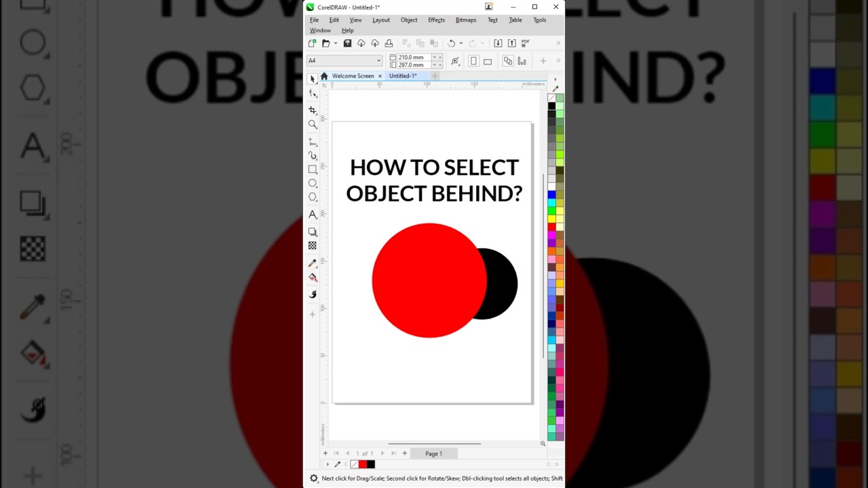The height and width of the screenshot is (488, 868).
Task: Click the no-color swatch in document palette
Action: (x=354, y=464)
